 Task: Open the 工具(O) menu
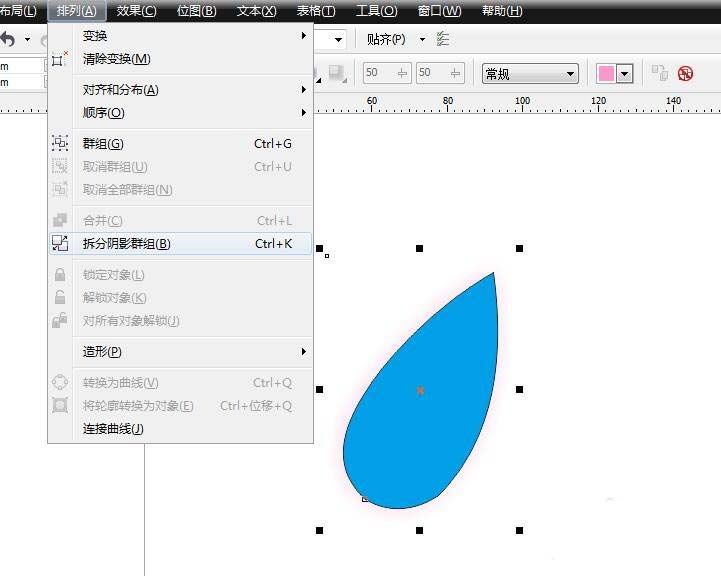click(x=376, y=11)
